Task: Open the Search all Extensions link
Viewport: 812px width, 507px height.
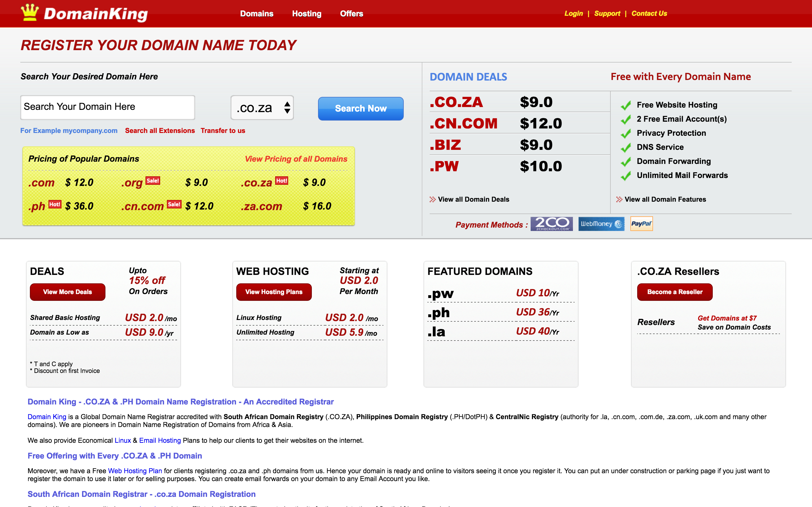Action: [x=160, y=131]
